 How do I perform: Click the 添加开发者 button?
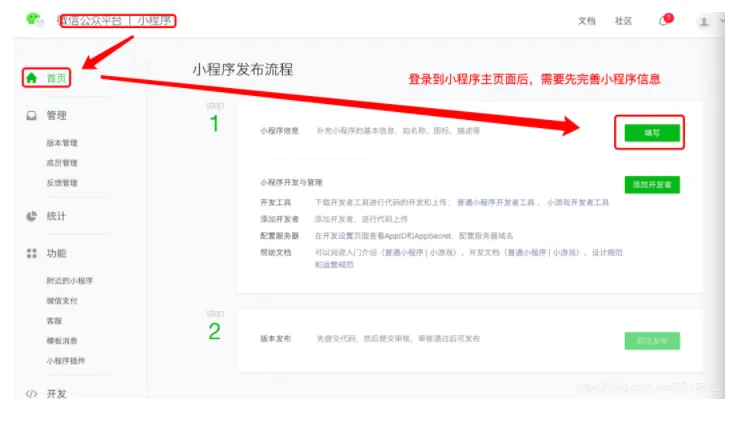tap(652, 185)
